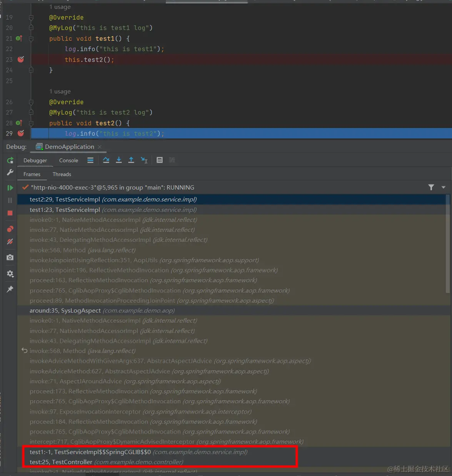This screenshot has width=452, height=476.
Task: Close the DemoApplication debug tab
Action: [100, 147]
